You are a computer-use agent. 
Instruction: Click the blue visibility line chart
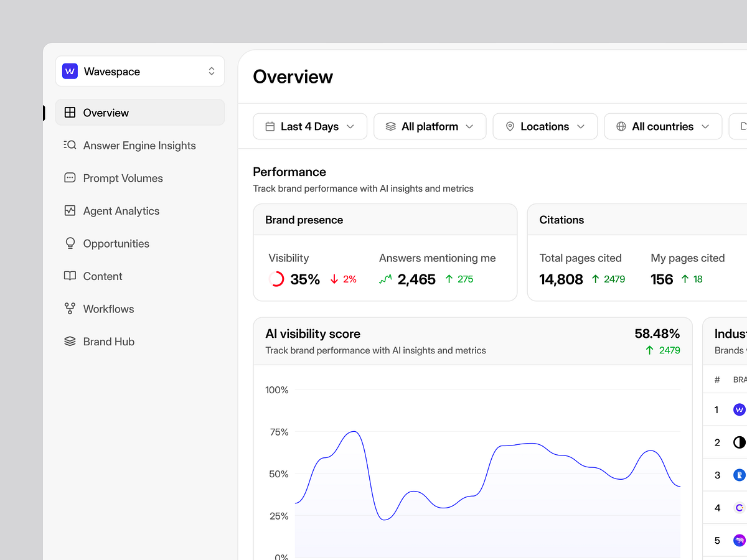click(x=487, y=476)
